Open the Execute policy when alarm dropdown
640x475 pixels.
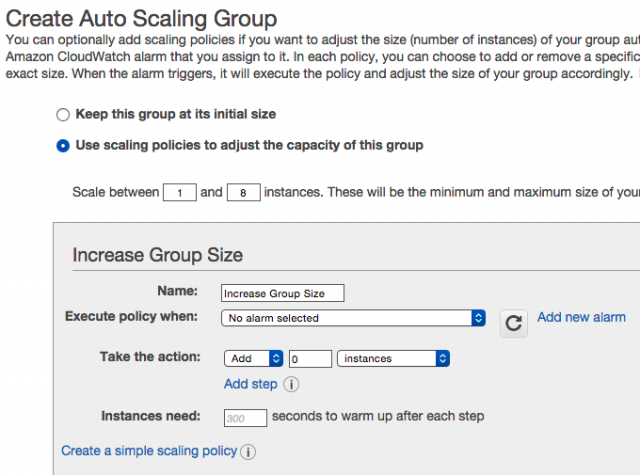click(353, 318)
